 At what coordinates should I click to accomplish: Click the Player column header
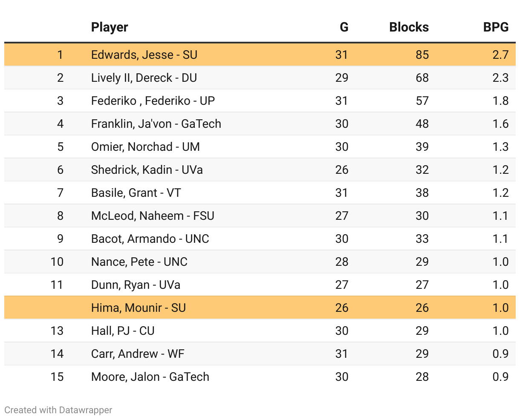(x=110, y=27)
